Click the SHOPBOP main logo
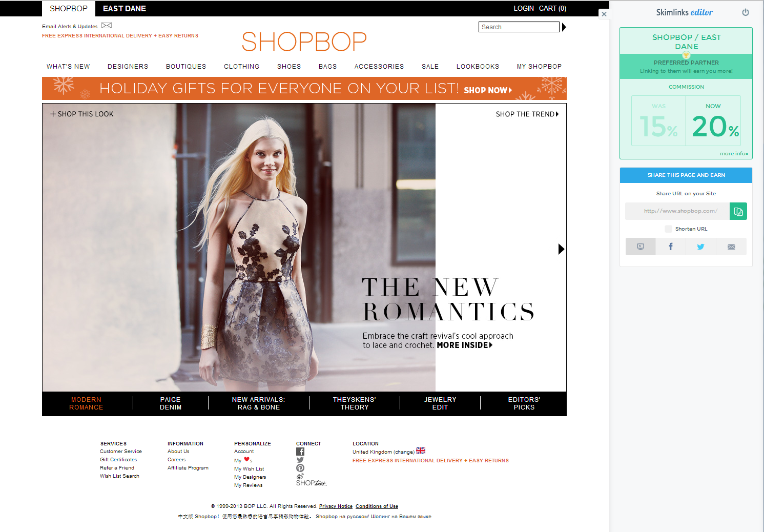Image resolution: width=764 pixels, height=532 pixels. (304, 42)
